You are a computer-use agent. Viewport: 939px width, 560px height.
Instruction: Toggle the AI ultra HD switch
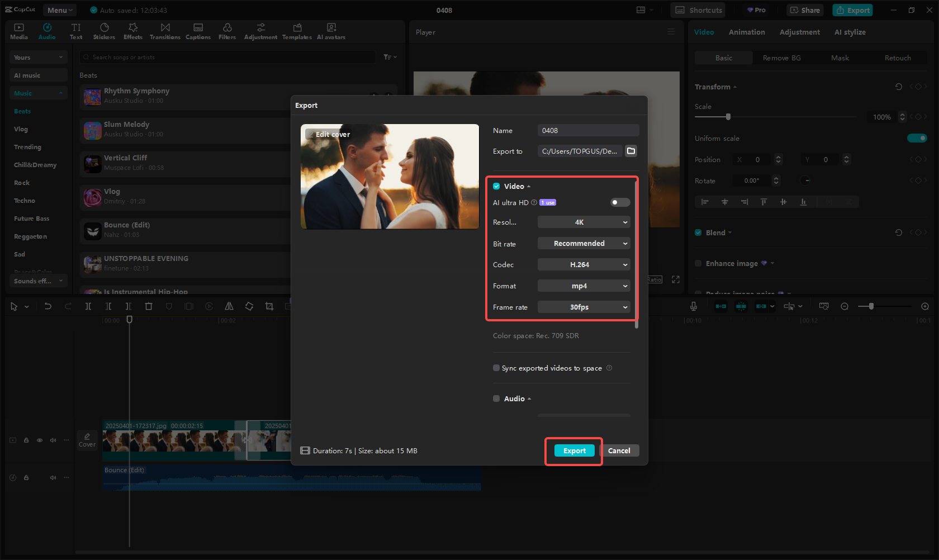coord(620,202)
